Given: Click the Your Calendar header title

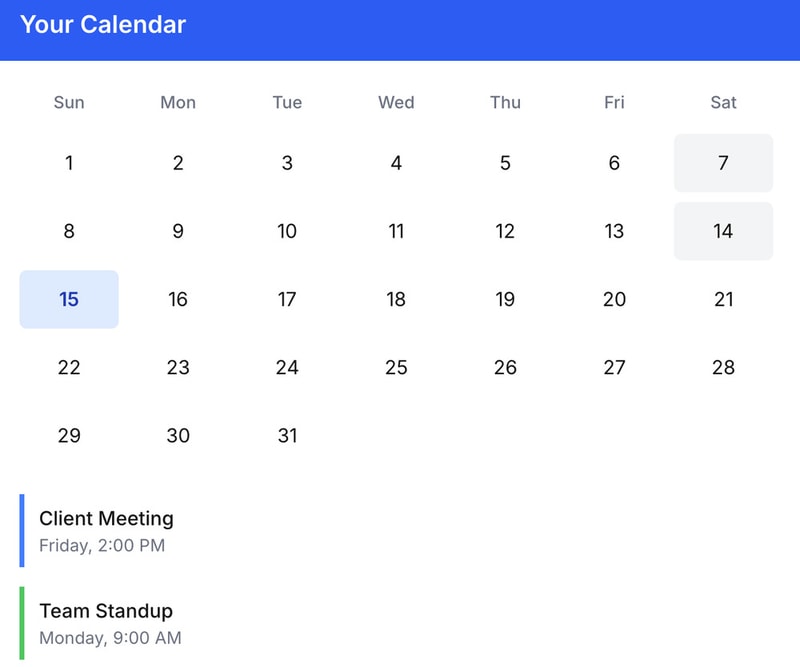Looking at the screenshot, I should pyautogui.click(x=103, y=25).
